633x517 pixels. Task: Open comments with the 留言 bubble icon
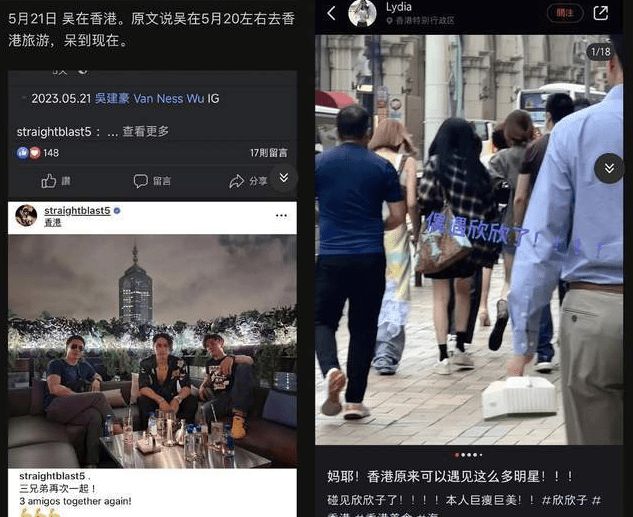pos(152,181)
